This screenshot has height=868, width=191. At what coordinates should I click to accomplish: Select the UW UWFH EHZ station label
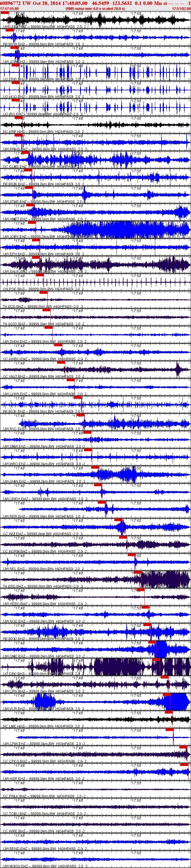(45, 499)
